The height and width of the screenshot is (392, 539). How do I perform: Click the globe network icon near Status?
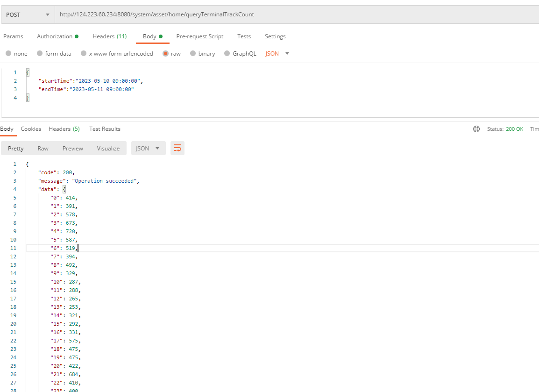coord(476,129)
